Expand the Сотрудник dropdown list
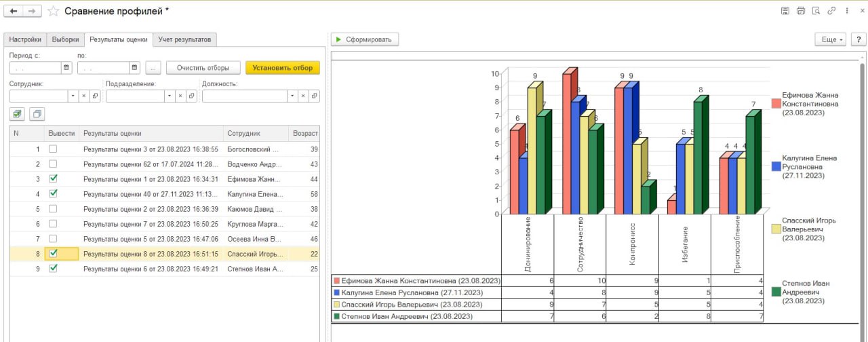Image resolution: width=868 pixels, height=342 pixels. [73, 96]
